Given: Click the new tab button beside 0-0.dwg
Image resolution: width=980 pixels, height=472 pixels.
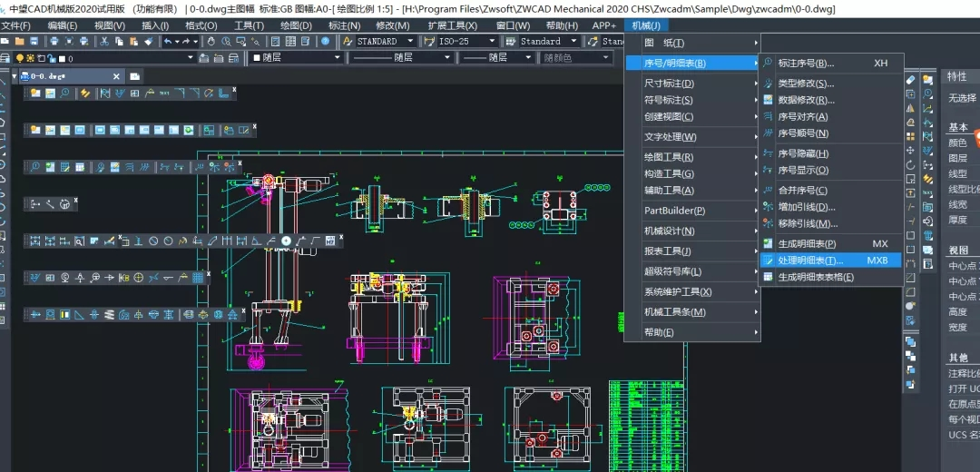Looking at the screenshot, I should [x=134, y=76].
